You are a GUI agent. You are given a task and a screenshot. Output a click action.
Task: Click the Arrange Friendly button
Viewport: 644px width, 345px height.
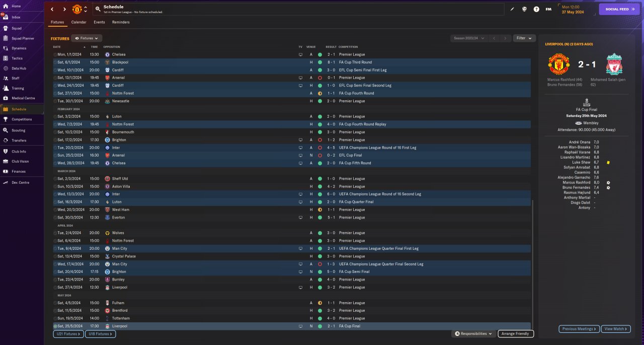(x=516, y=334)
